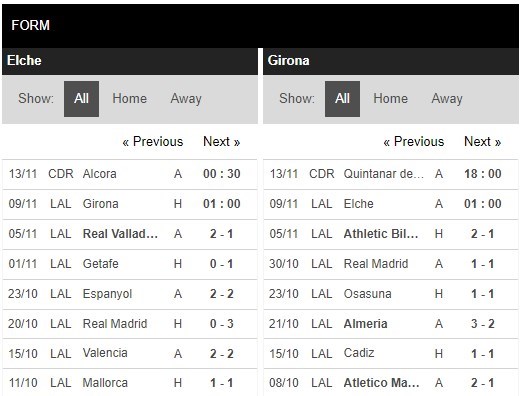Switch to Home filter for Girona

[x=390, y=99]
